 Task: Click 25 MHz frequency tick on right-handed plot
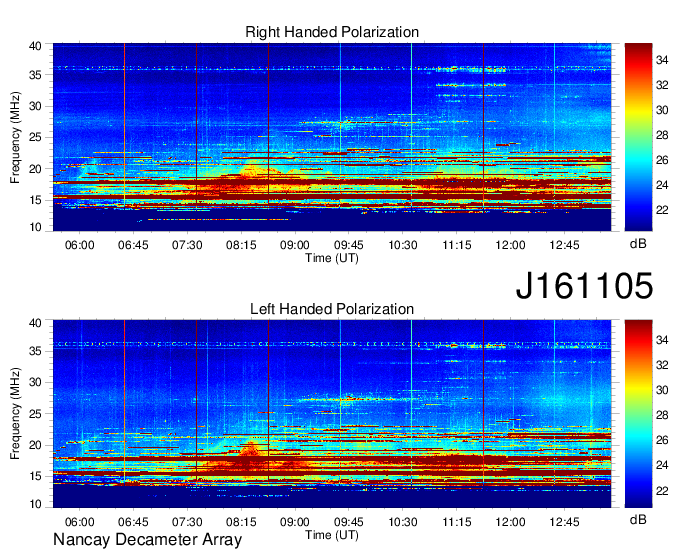pos(35,137)
